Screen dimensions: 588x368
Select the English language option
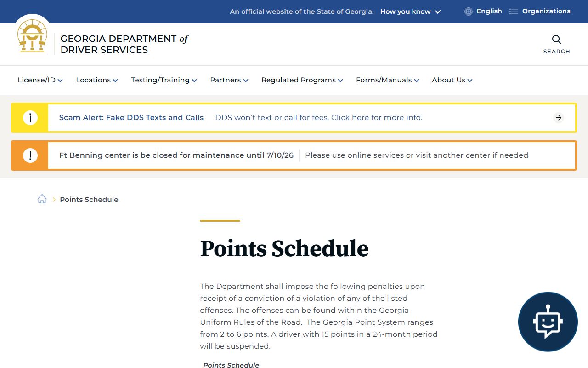pyautogui.click(x=489, y=11)
